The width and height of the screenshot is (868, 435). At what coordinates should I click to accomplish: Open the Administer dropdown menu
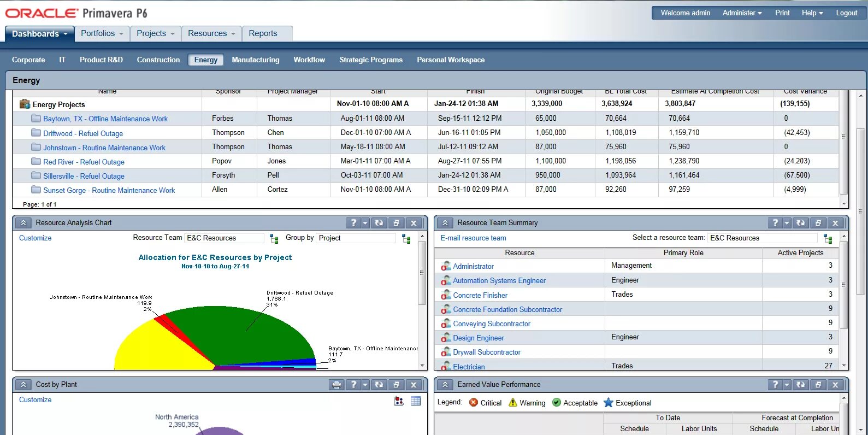[742, 13]
